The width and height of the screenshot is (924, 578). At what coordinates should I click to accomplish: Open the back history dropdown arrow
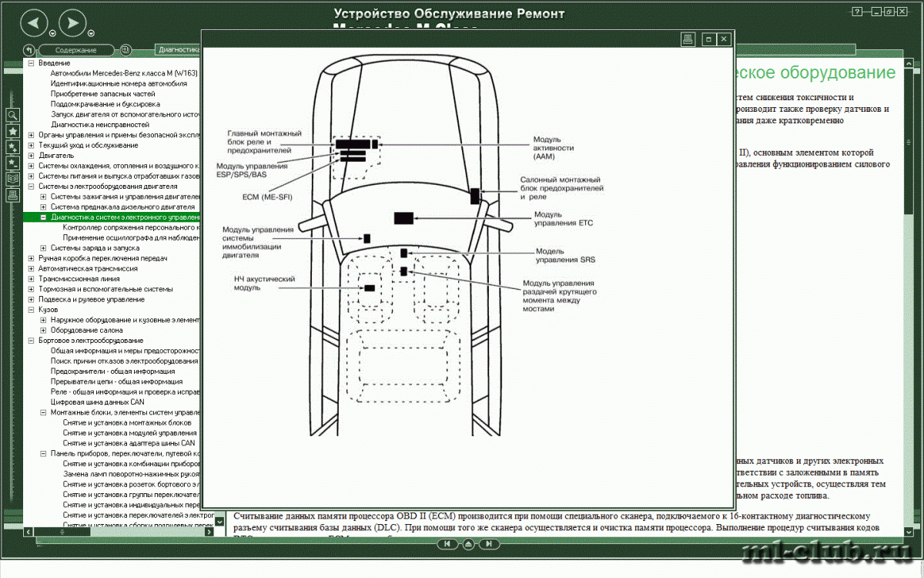click(x=52, y=35)
